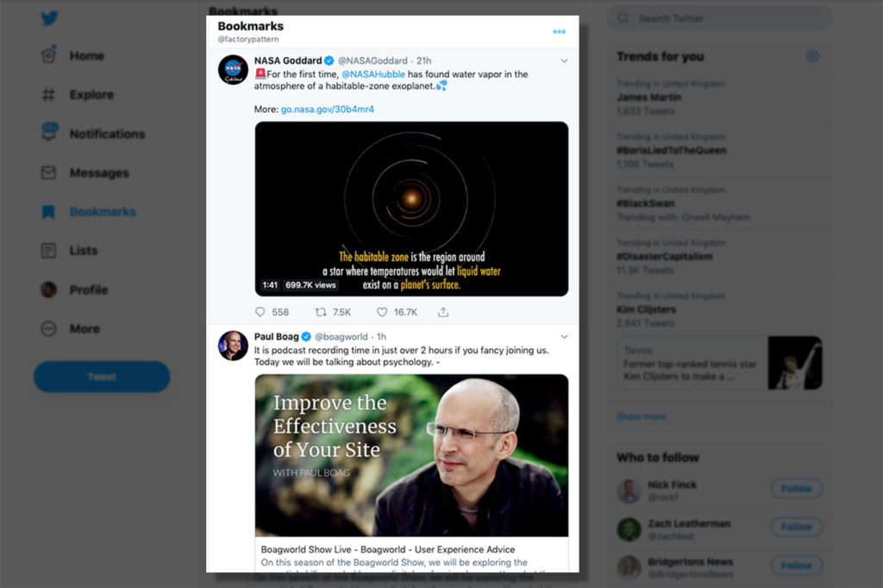Open Trends settings gear icon

(812, 56)
